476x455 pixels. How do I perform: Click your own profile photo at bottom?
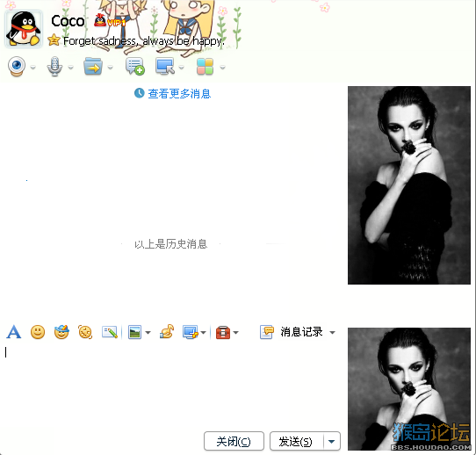click(x=409, y=389)
